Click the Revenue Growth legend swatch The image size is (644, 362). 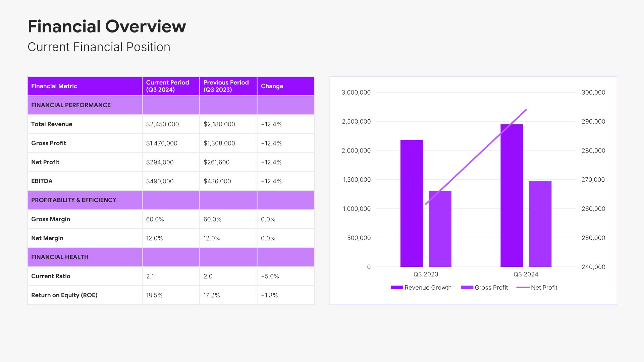[x=397, y=288]
